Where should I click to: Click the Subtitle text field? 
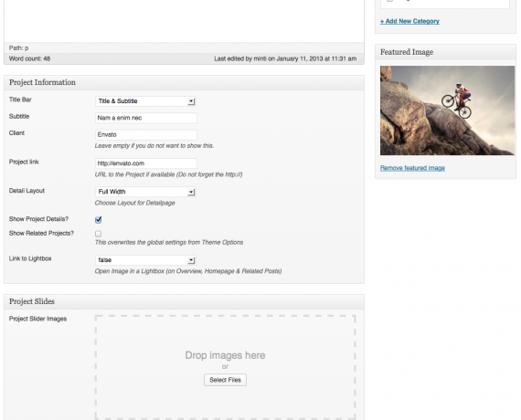(x=146, y=118)
